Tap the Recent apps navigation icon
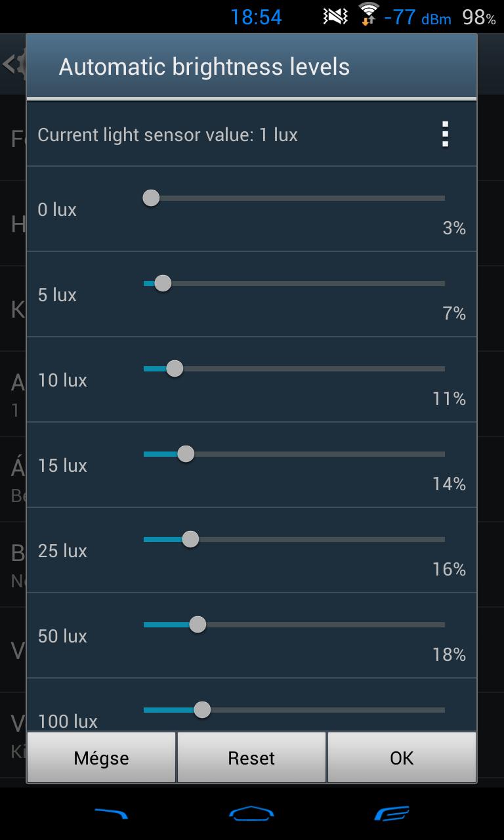 point(392,814)
